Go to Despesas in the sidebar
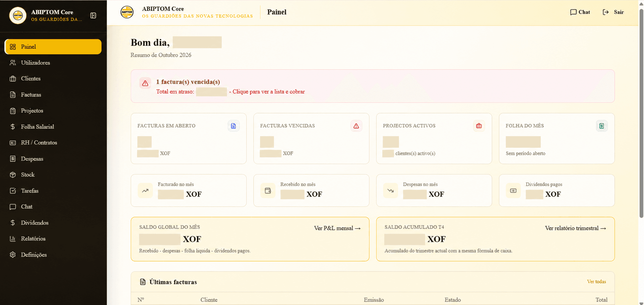 53,159
